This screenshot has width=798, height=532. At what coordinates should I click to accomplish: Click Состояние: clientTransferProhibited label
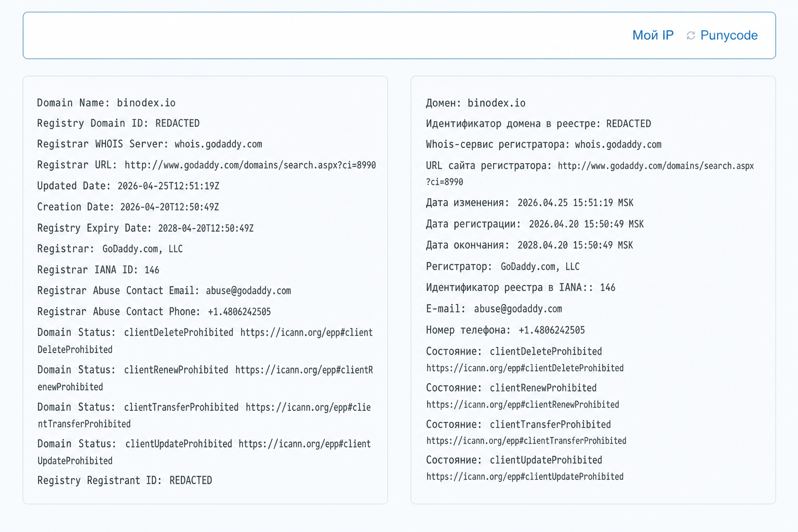(x=518, y=424)
